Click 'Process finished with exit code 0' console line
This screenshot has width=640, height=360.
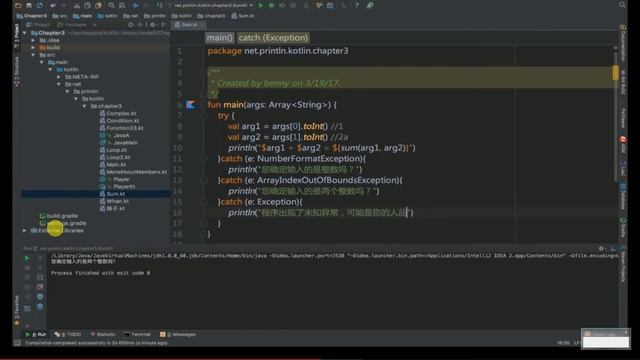[100, 273]
